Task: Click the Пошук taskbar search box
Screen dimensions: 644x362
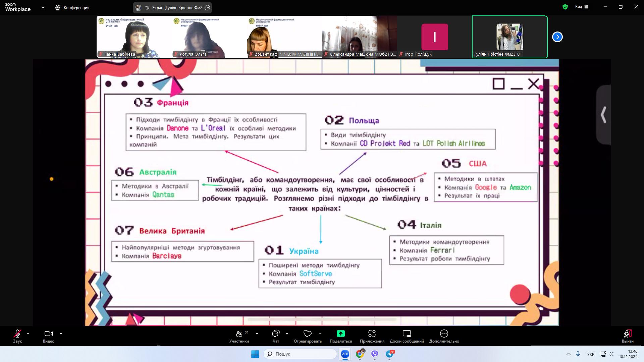Action: coord(300,354)
